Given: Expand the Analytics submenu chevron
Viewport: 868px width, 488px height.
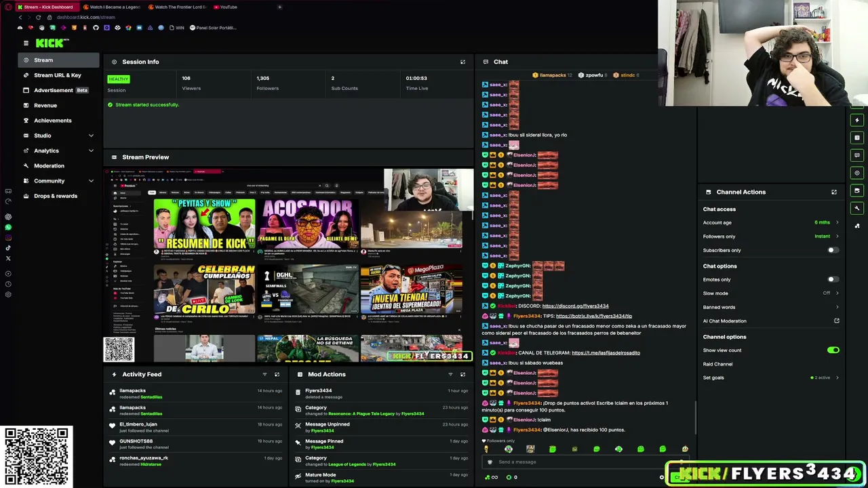Looking at the screenshot, I should [91, 150].
